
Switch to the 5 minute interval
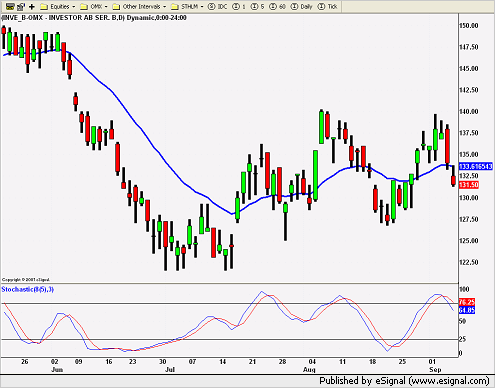(x=257, y=6)
